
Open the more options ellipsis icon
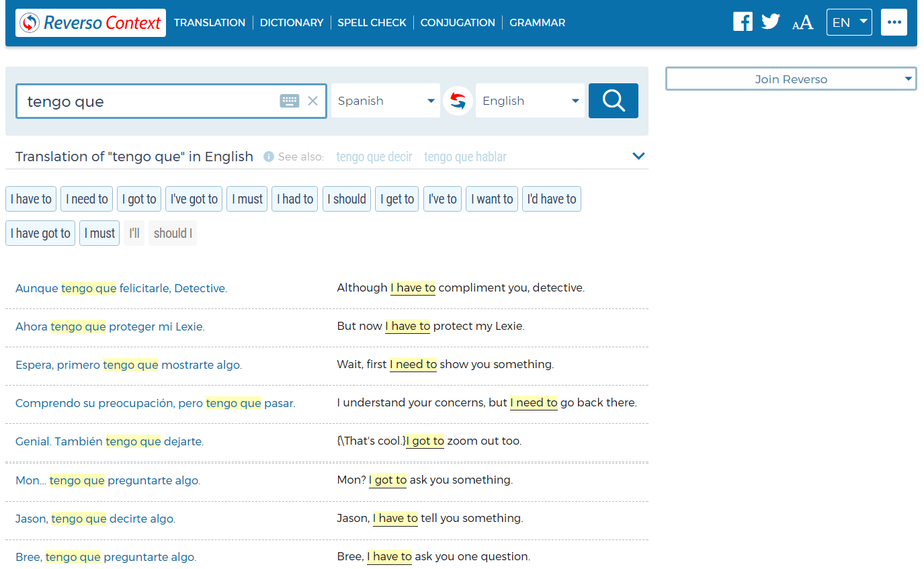tap(894, 21)
